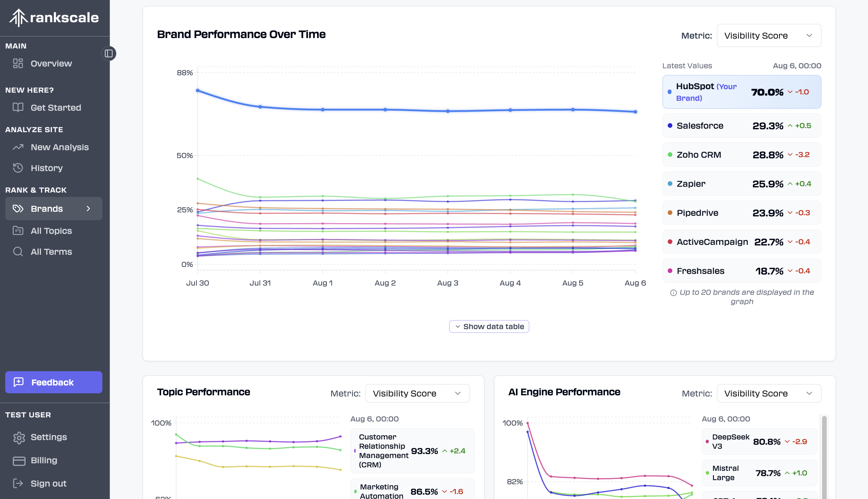Collapse the sidebar with the panel toggle
The width and height of the screenshot is (868, 499).
tap(108, 53)
